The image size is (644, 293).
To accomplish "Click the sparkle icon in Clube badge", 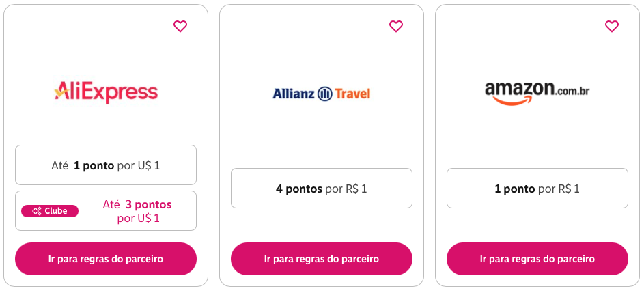I will pos(37,211).
